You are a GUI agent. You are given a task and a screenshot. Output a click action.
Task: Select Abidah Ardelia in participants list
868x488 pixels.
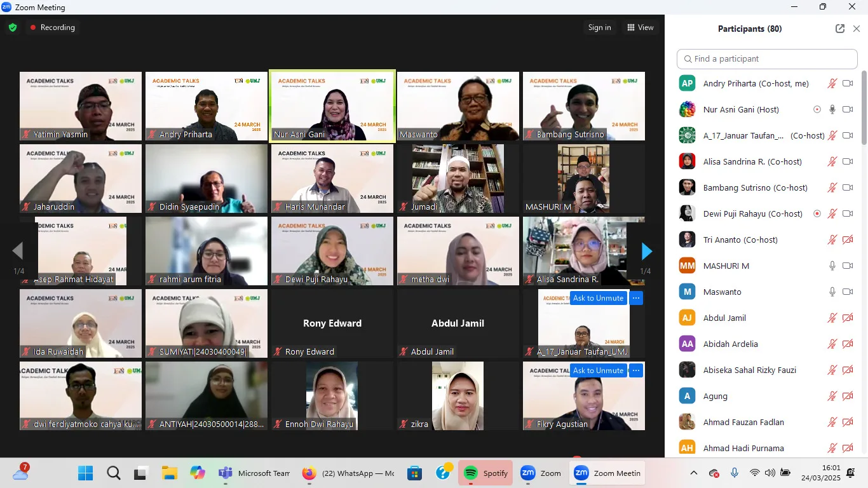730,344
